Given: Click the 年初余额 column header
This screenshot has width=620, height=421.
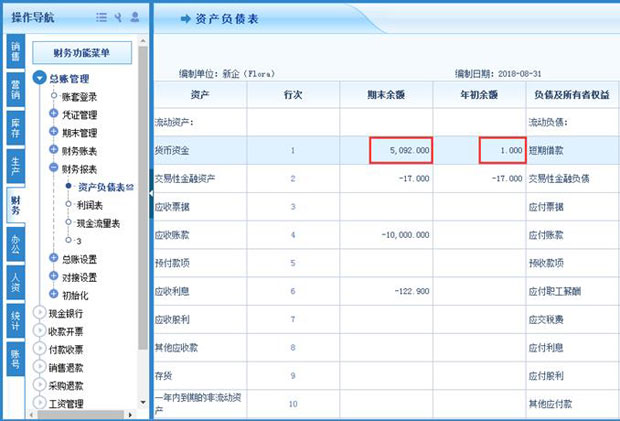Looking at the screenshot, I should (479, 94).
